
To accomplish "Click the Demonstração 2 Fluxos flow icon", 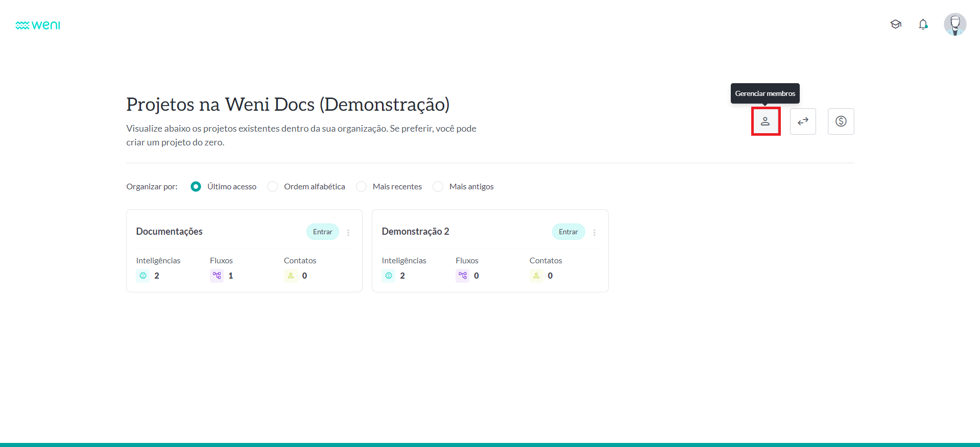I will (x=463, y=276).
